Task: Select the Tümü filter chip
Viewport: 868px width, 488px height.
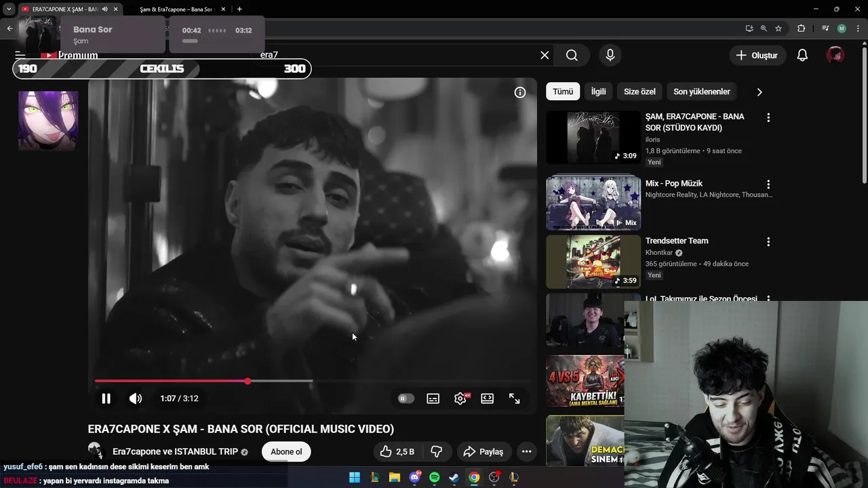Action: coord(563,91)
